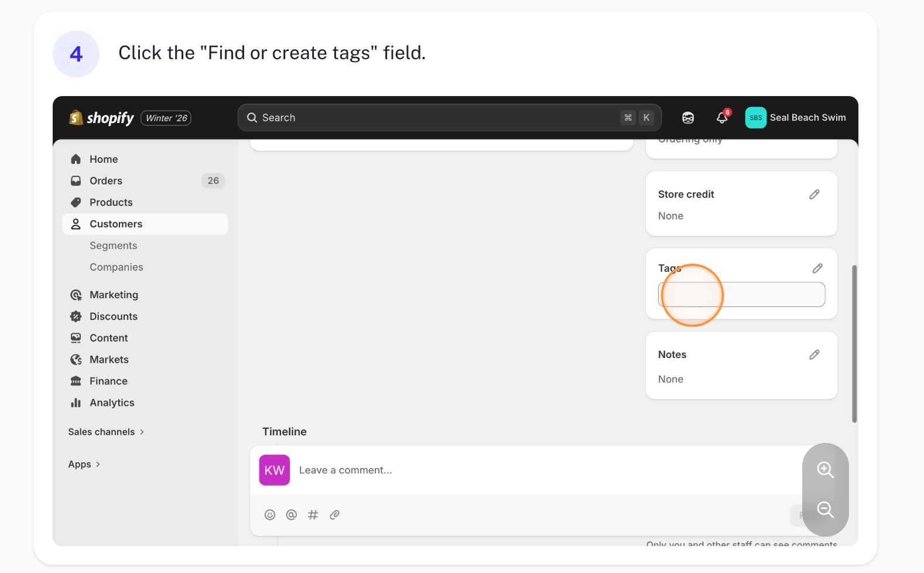Screen dimensions: 924x573
Task: Open the Sidekick assistant icon
Action: [688, 118]
